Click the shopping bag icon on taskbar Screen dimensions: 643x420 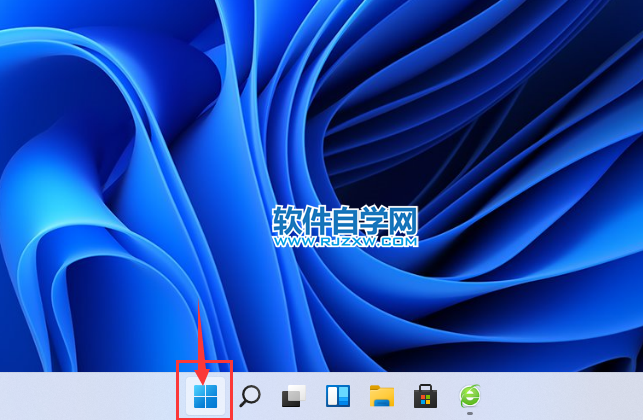[425, 396]
